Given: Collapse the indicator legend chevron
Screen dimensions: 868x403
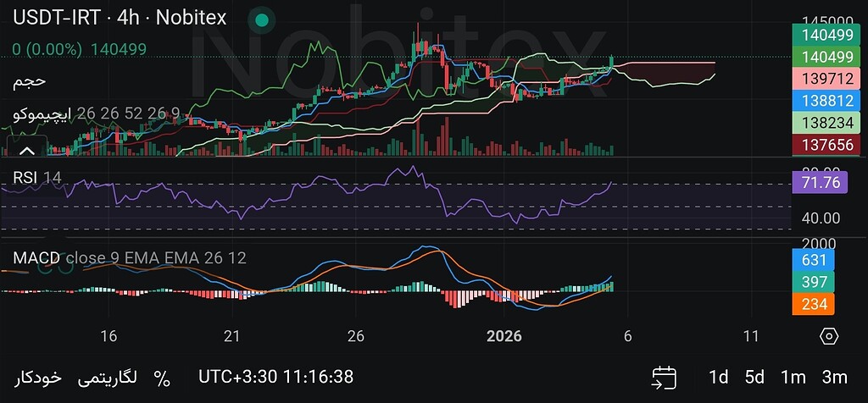Looking at the screenshot, I should (x=26, y=151).
